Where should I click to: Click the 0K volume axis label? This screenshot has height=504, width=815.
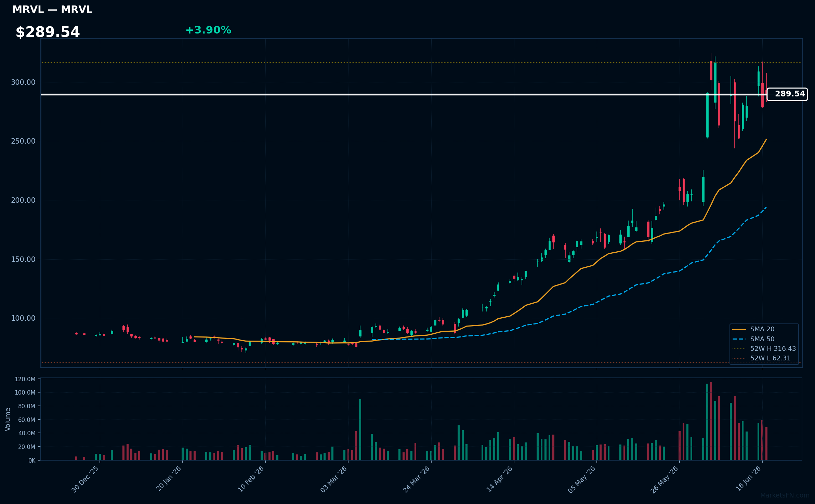point(32,461)
